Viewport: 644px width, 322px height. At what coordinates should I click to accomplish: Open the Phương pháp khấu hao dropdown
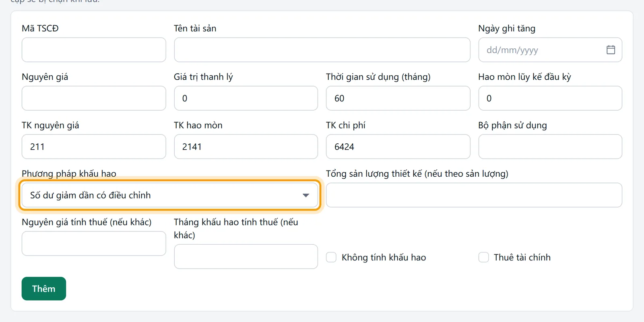pos(169,195)
